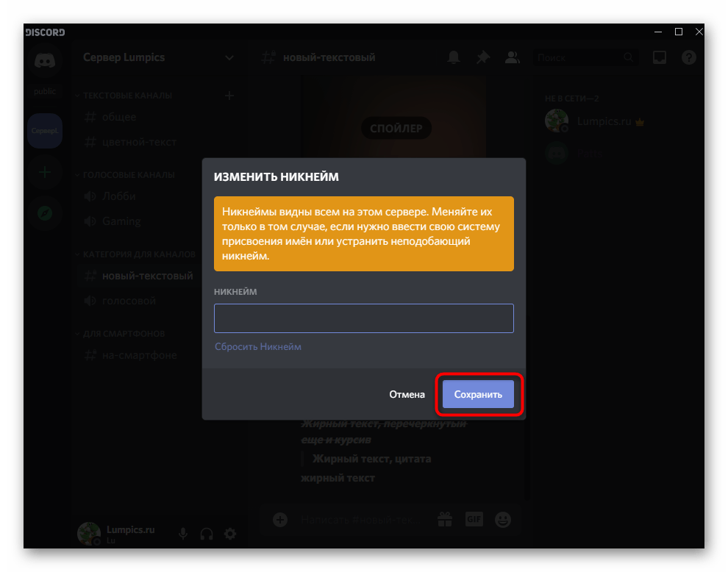Open the inbox icon in header

(660, 58)
